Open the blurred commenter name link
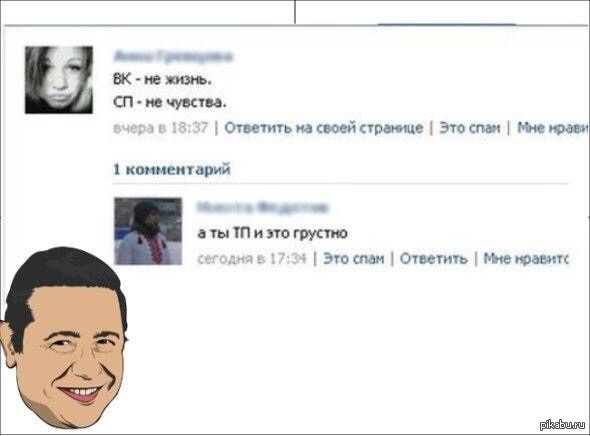 [x=262, y=207]
